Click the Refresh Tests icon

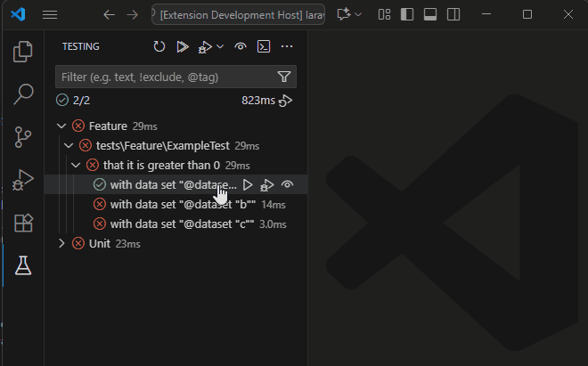coord(159,46)
